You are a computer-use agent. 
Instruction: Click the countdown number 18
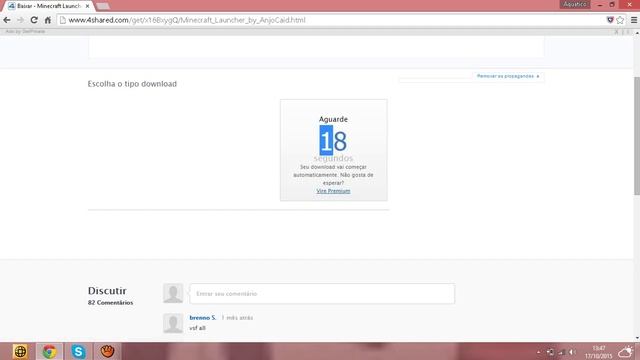(x=333, y=140)
